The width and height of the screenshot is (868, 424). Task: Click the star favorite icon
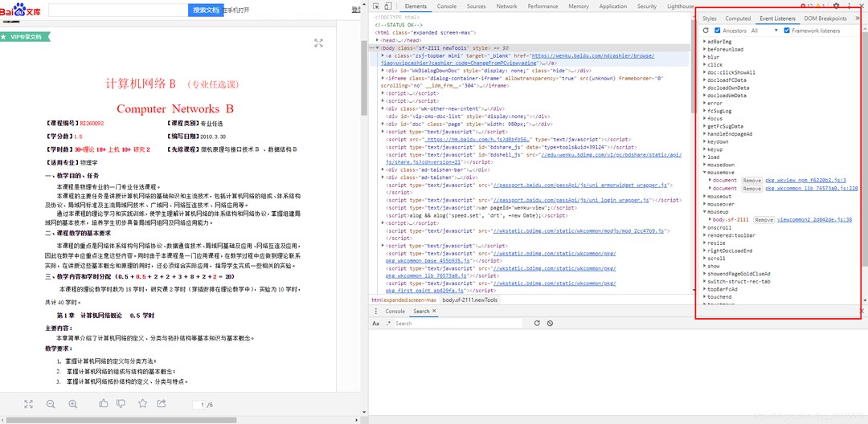142,404
